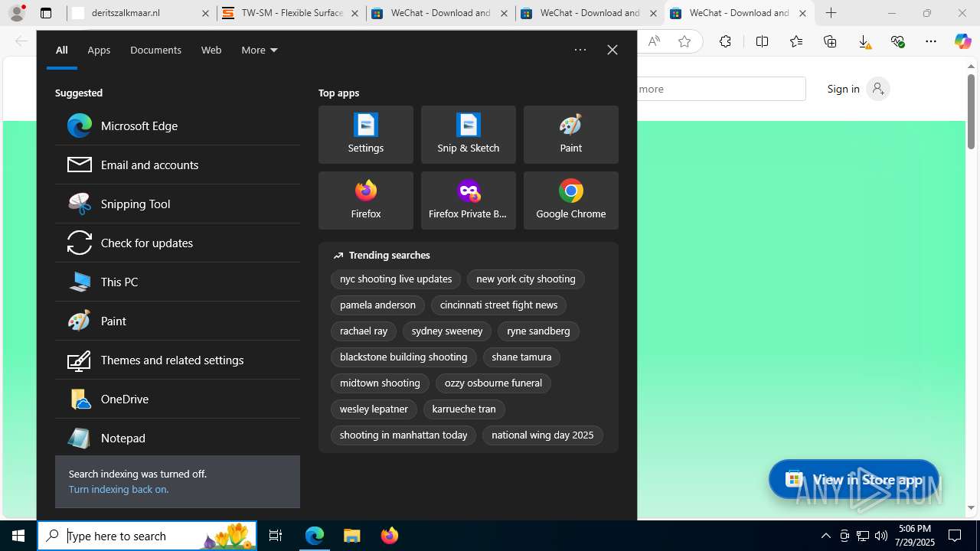The width and height of the screenshot is (980, 551).
Task: Expand the More filter dropdown
Action: [260, 50]
